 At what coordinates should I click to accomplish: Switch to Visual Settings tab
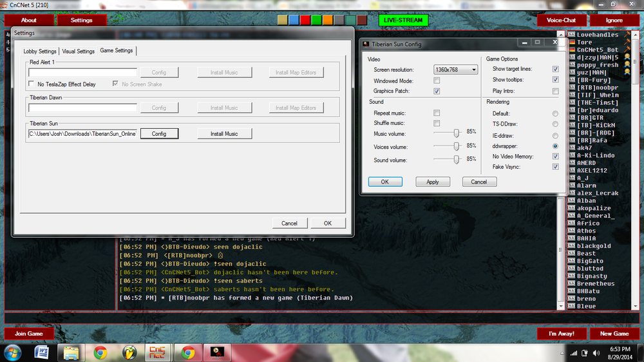78,52
